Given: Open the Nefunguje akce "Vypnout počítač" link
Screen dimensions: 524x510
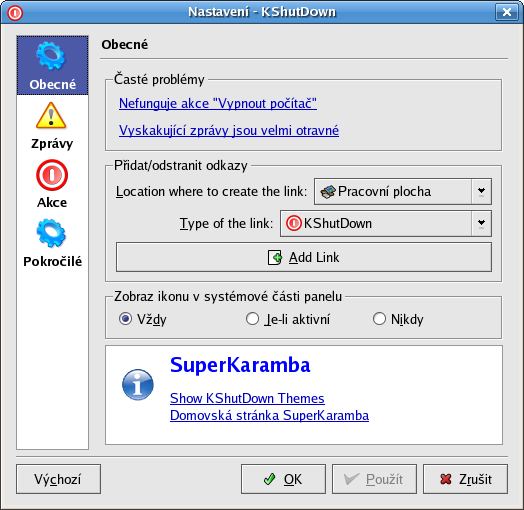Looking at the screenshot, I should (218, 104).
